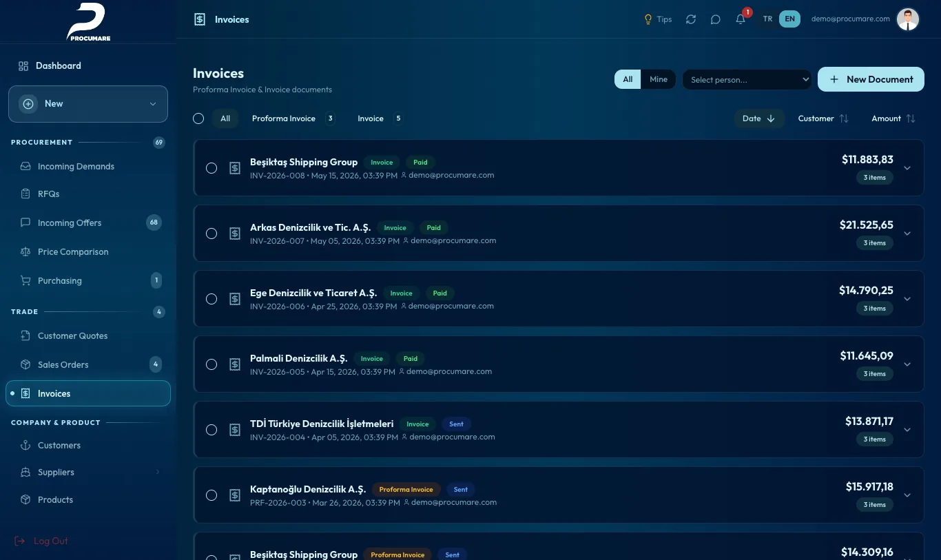The image size is (941, 560).
Task: Open notifications bell icon
Action: 741,19
